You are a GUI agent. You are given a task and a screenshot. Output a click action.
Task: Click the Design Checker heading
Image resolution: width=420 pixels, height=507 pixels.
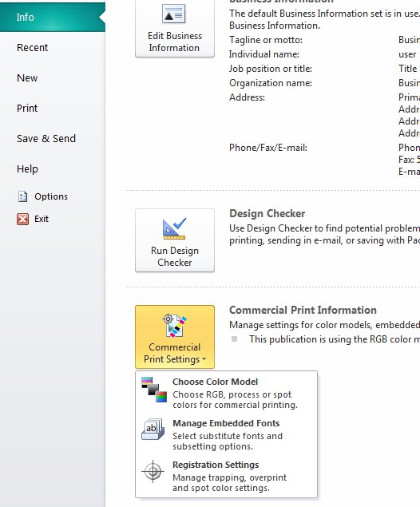click(x=267, y=213)
